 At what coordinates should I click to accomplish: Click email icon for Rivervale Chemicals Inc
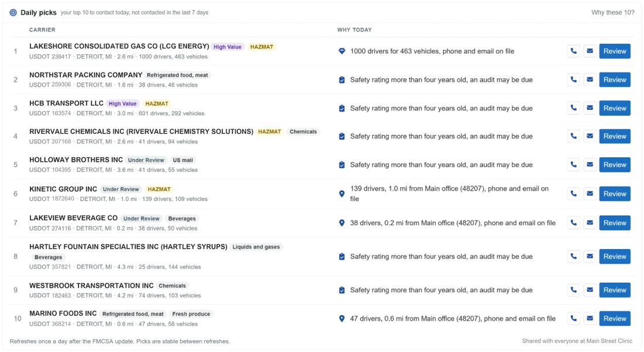click(590, 136)
